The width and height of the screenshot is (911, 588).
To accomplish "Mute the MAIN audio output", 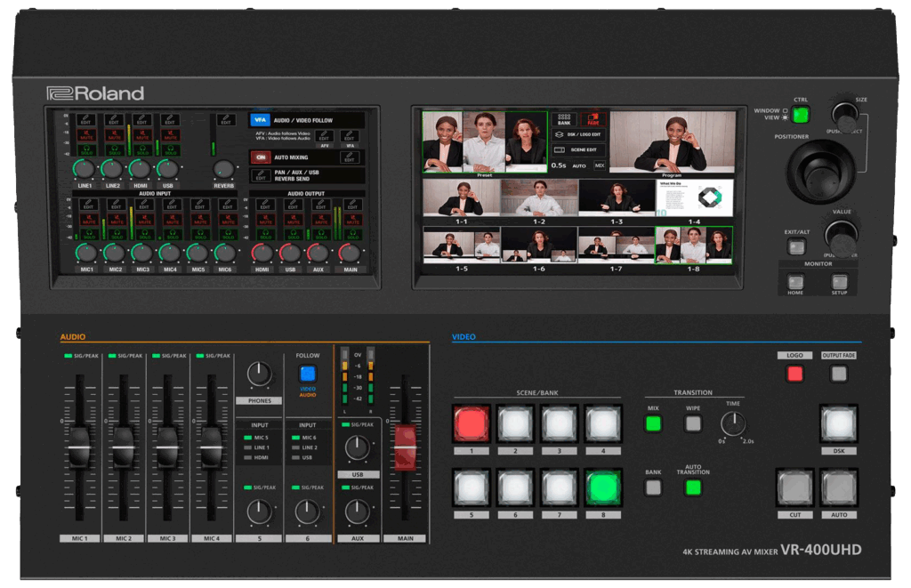I will (353, 221).
